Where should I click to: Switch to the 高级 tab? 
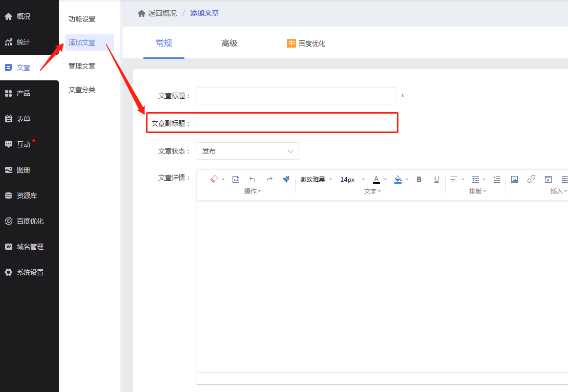pos(229,43)
